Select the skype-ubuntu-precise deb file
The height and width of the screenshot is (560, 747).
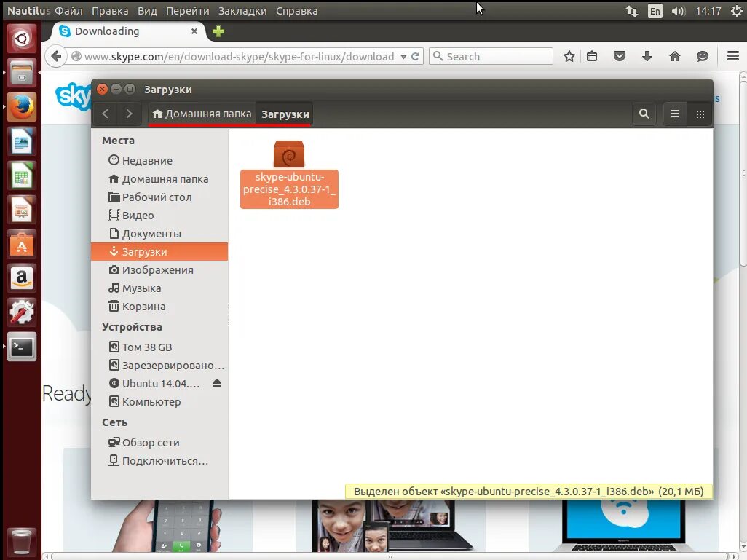click(x=289, y=174)
